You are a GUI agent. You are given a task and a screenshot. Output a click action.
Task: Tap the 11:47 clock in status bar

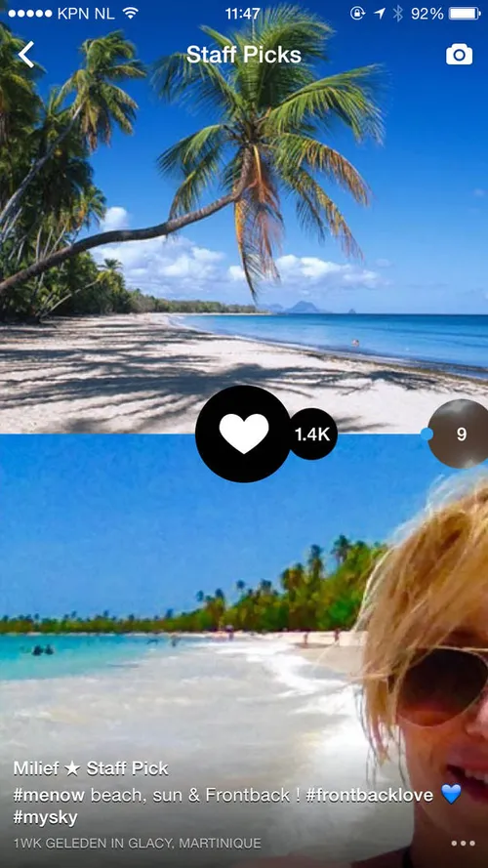pyautogui.click(x=242, y=14)
